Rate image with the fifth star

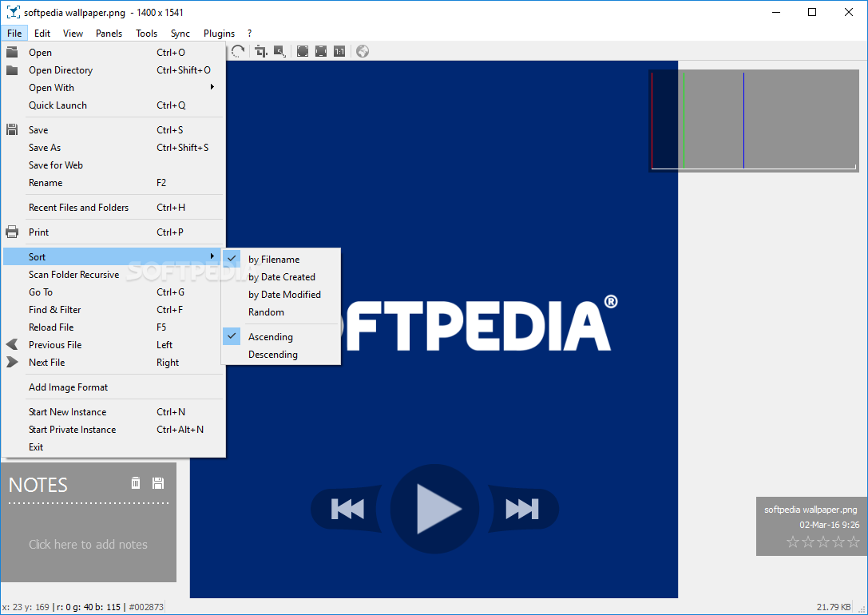[x=854, y=542]
